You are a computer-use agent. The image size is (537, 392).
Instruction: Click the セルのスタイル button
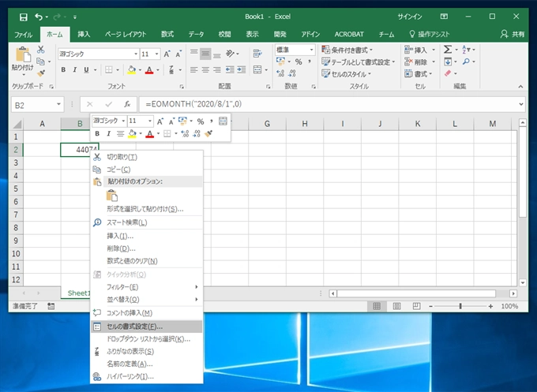click(x=347, y=74)
